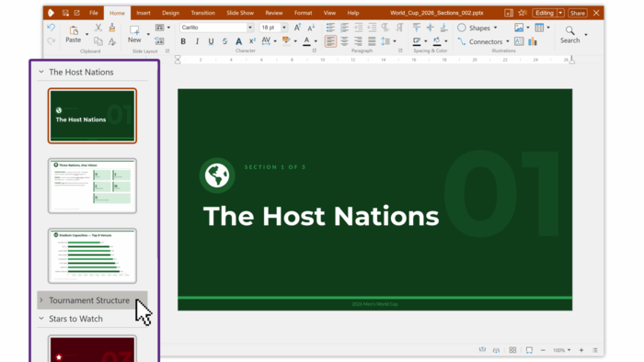Click the Superscript x² icon
Image resolution: width=644 pixels, height=362 pixels.
(252, 41)
